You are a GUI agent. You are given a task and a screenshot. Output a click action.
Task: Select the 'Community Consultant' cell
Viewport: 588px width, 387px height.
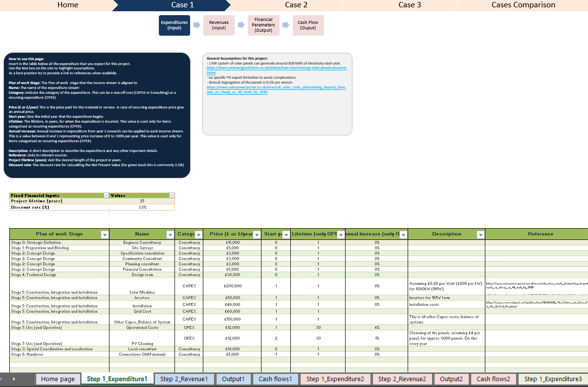[142, 258]
